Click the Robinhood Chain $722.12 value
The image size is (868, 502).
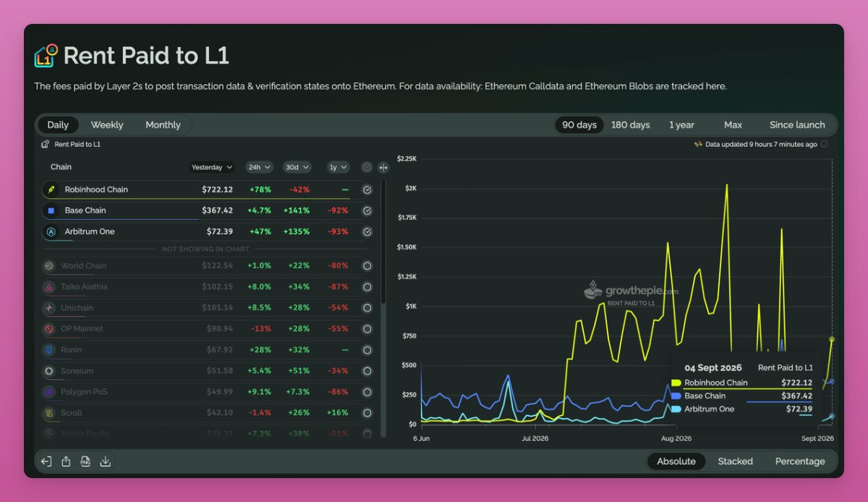click(x=217, y=190)
